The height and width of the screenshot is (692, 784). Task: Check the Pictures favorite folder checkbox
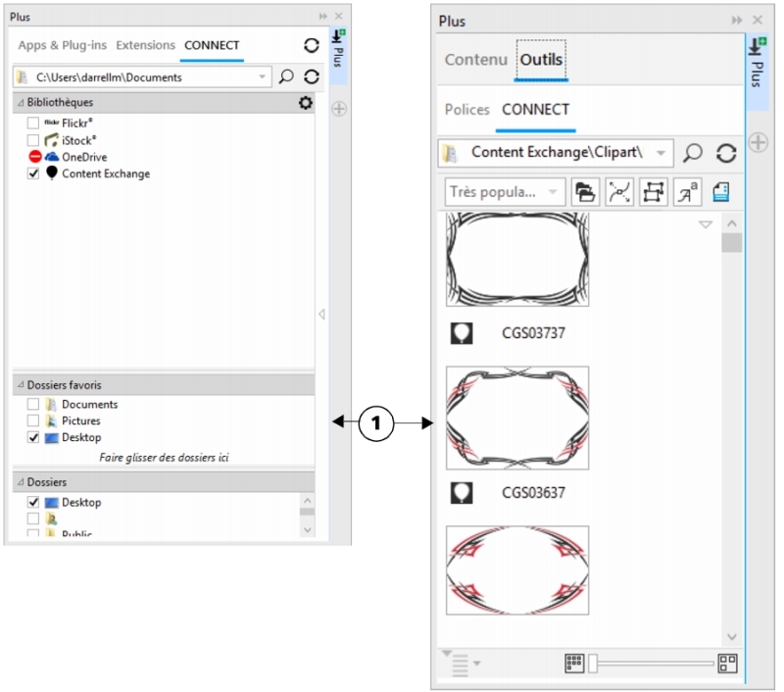33,420
